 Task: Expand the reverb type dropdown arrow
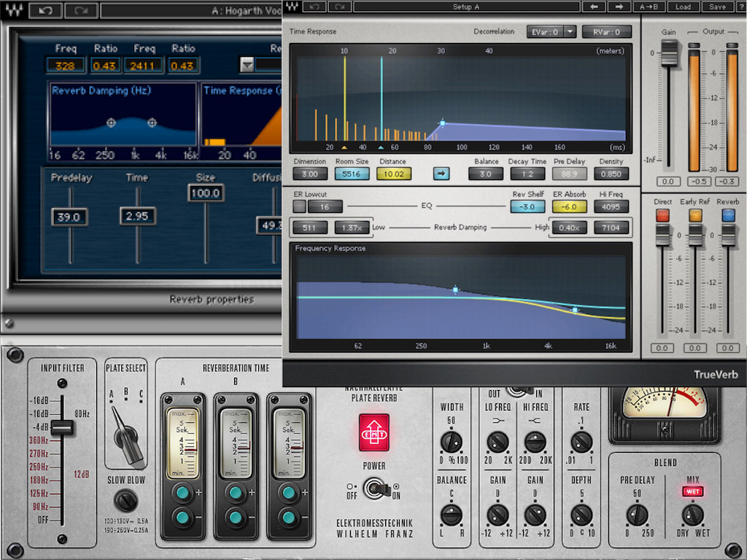[x=247, y=65]
